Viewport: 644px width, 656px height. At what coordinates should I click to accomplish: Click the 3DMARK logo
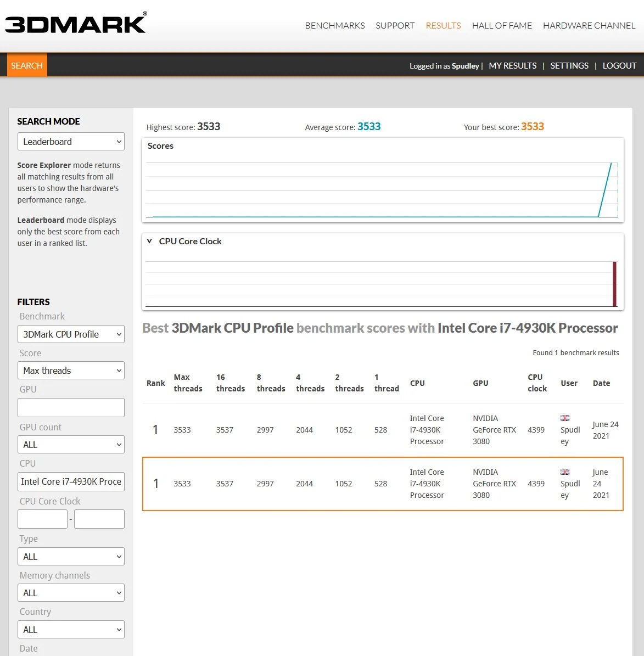pos(76,23)
